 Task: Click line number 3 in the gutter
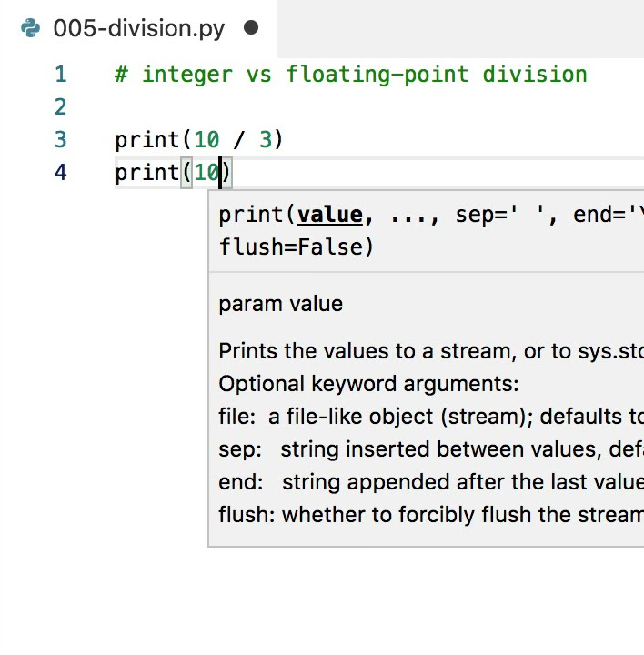click(61, 139)
